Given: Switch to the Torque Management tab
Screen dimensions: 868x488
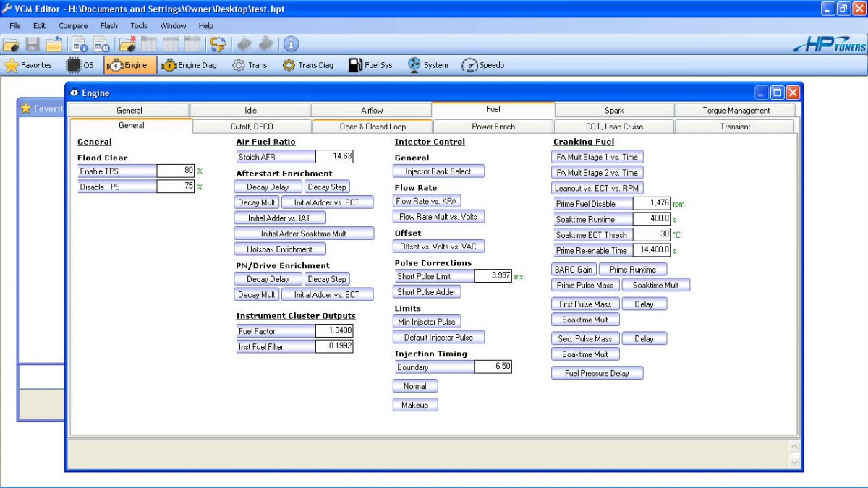Looking at the screenshot, I should tap(736, 111).
